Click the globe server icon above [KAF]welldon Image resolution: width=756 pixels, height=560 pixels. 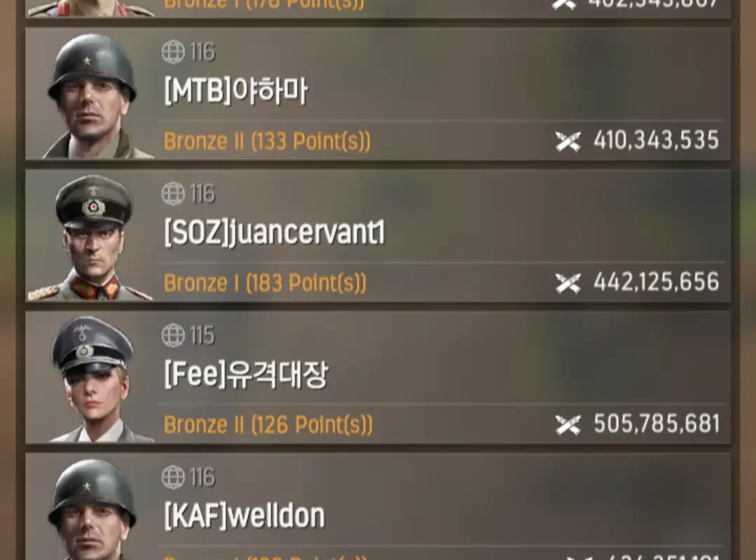(173, 477)
